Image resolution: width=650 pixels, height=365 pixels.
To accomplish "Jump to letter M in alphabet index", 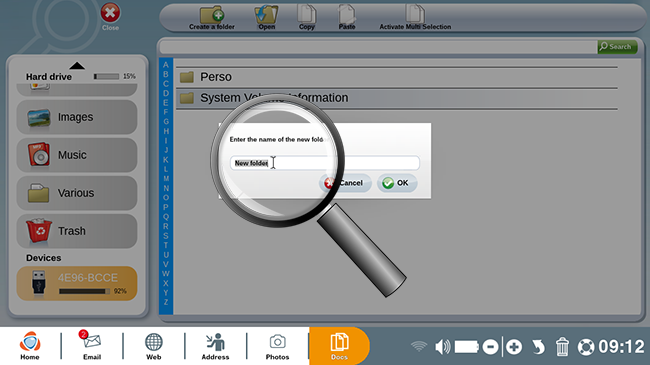I will [x=166, y=179].
